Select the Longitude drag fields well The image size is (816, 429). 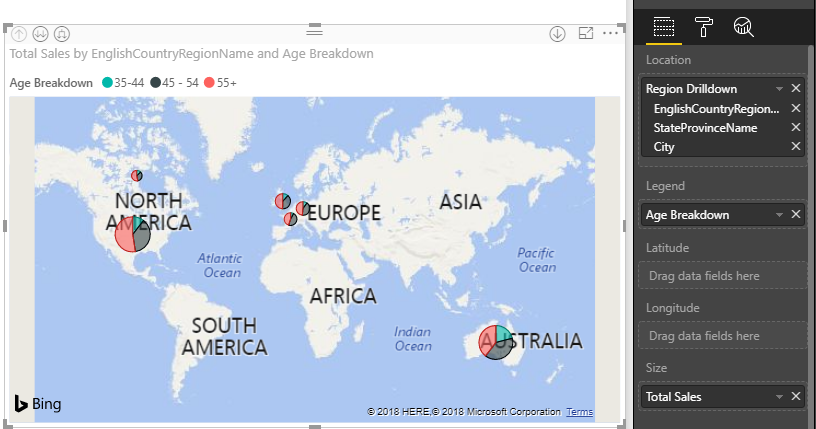click(722, 336)
